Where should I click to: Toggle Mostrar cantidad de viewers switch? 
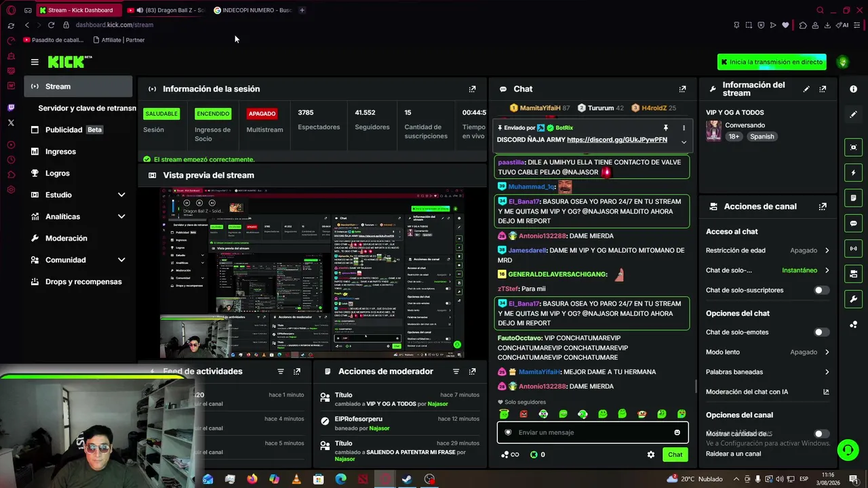tap(821, 434)
